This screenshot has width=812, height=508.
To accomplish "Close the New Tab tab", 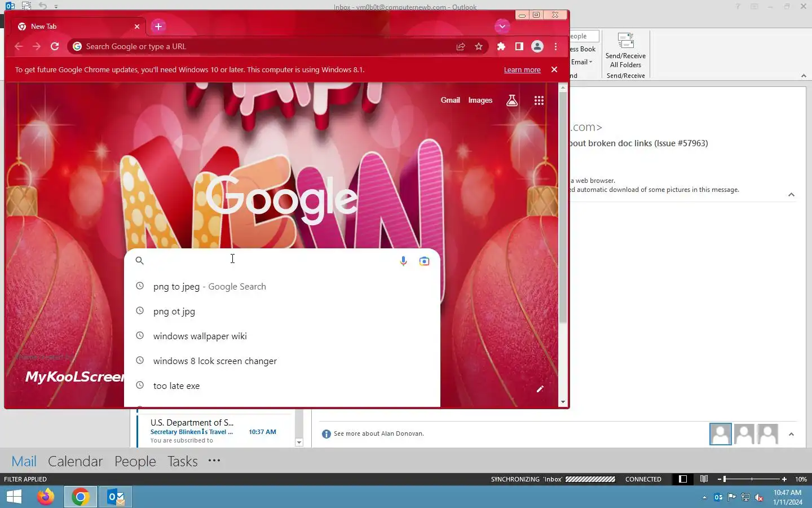I will (137, 27).
